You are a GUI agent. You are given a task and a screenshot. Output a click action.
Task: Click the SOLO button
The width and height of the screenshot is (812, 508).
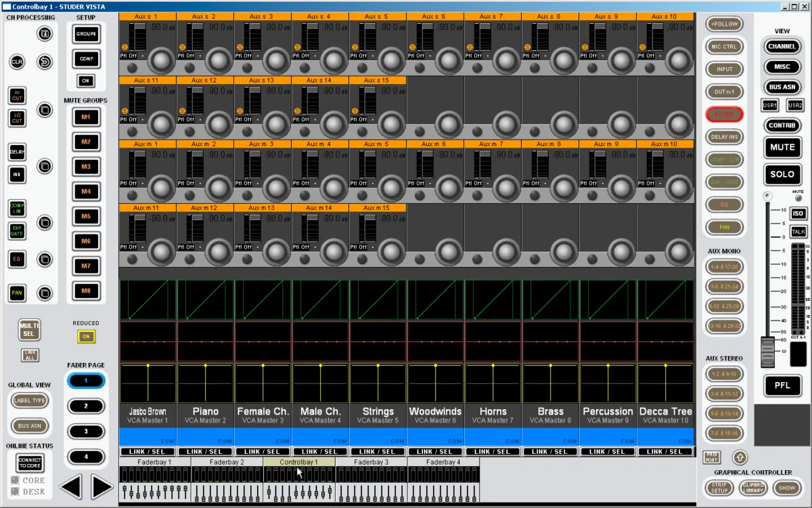782,175
